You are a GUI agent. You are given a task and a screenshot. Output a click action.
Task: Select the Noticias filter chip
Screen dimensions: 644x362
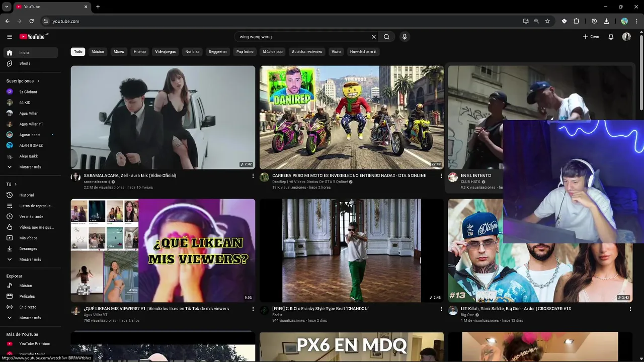pyautogui.click(x=192, y=52)
